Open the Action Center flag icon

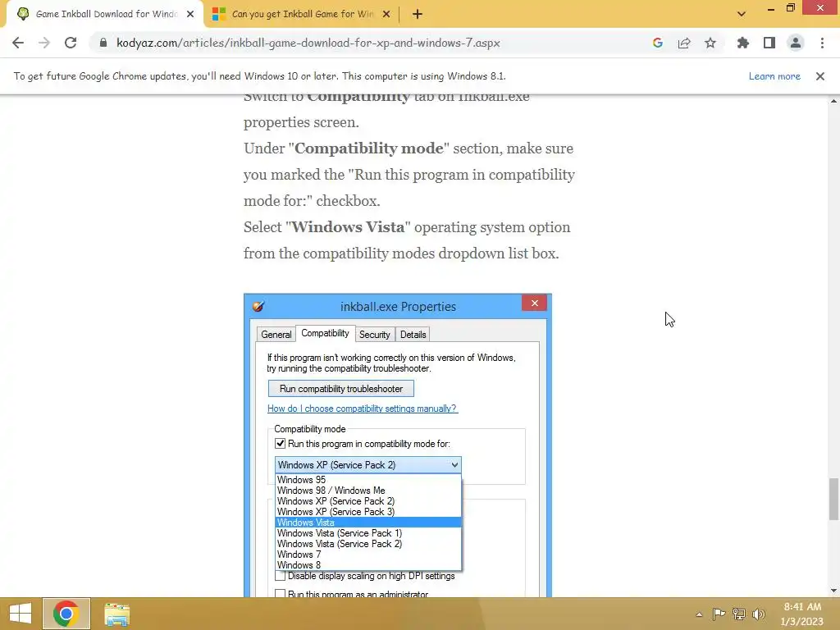coord(719,614)
